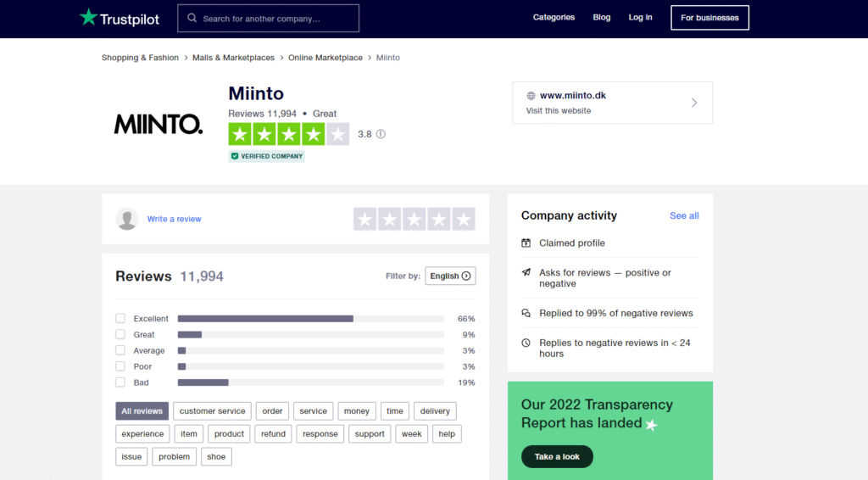Click Log in in the top navigation

tap(641, 17)
